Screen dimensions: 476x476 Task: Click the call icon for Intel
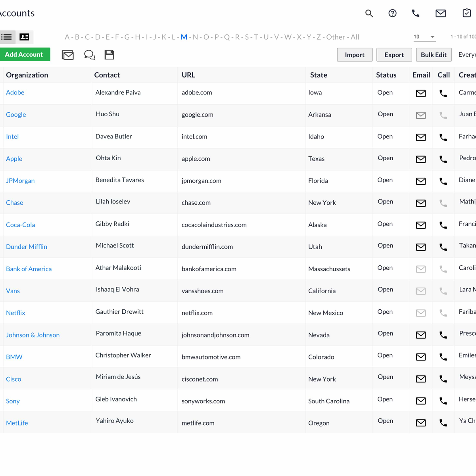click(443, 137)
